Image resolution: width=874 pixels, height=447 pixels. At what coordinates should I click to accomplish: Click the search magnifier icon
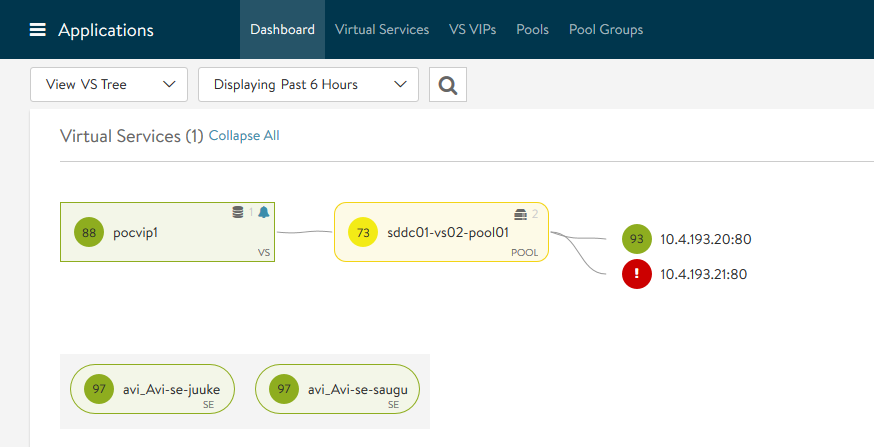(447, 85)
